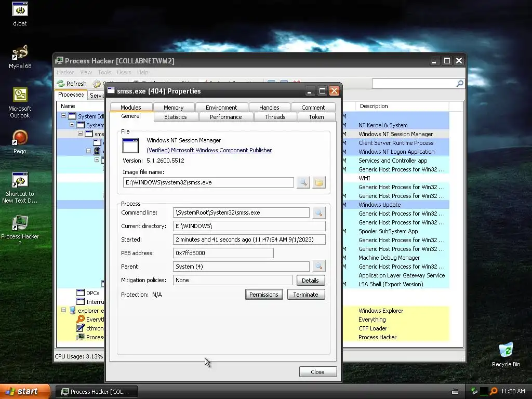The height and width of the screenshot is (399, 532).
Task: Switch to the Memory tab
Action: click(174, 107)
